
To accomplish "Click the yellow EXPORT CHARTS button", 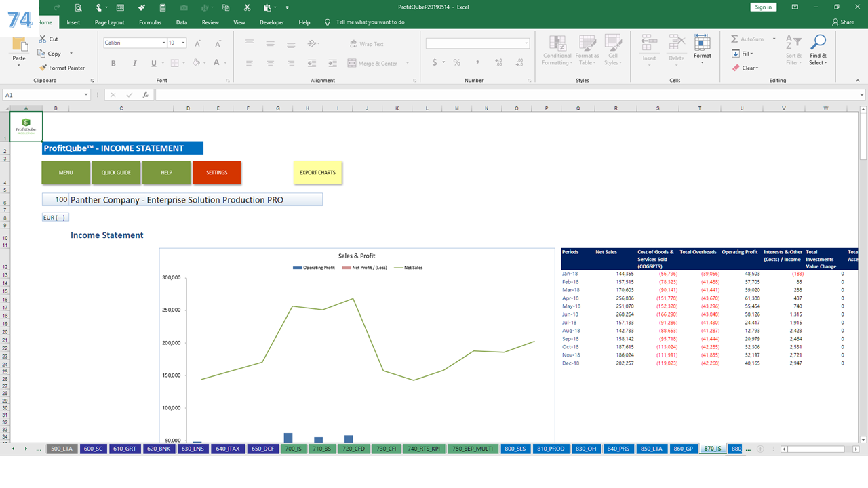I will 317,173.
